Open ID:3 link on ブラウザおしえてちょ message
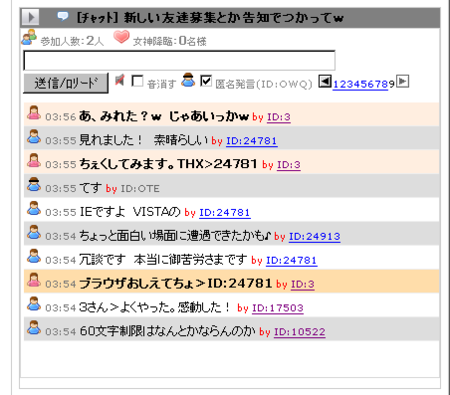 click(303, 284)
